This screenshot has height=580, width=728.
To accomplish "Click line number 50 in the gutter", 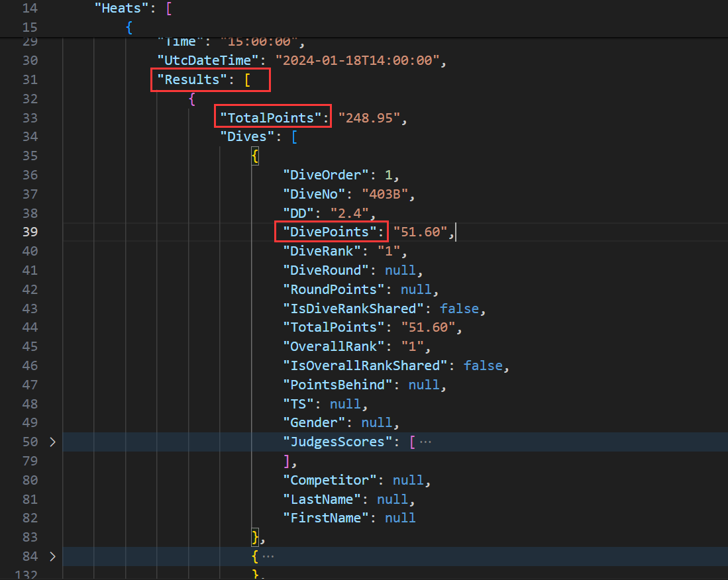I will (x=30, y=442).
